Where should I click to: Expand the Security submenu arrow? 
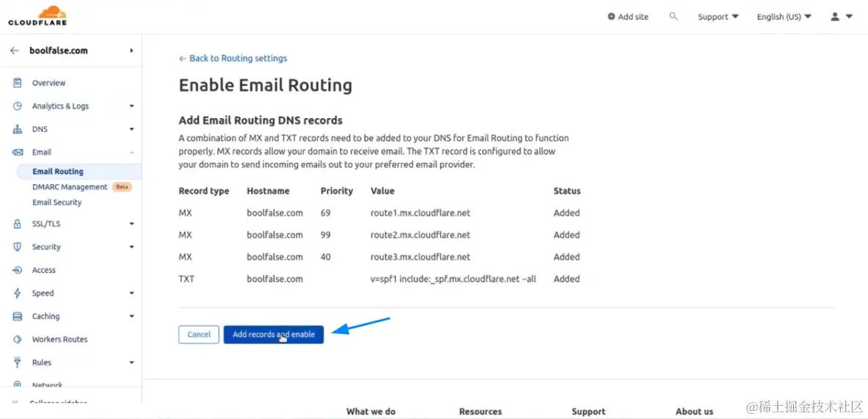coord(132,247)
